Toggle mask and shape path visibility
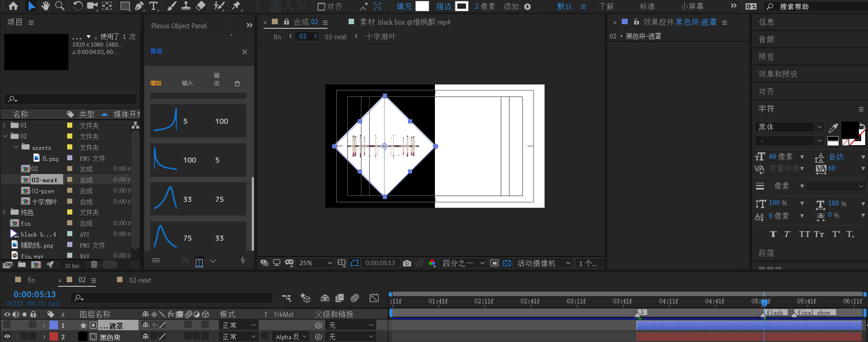This screenshot has height=342, width=868. click(355, 263)
